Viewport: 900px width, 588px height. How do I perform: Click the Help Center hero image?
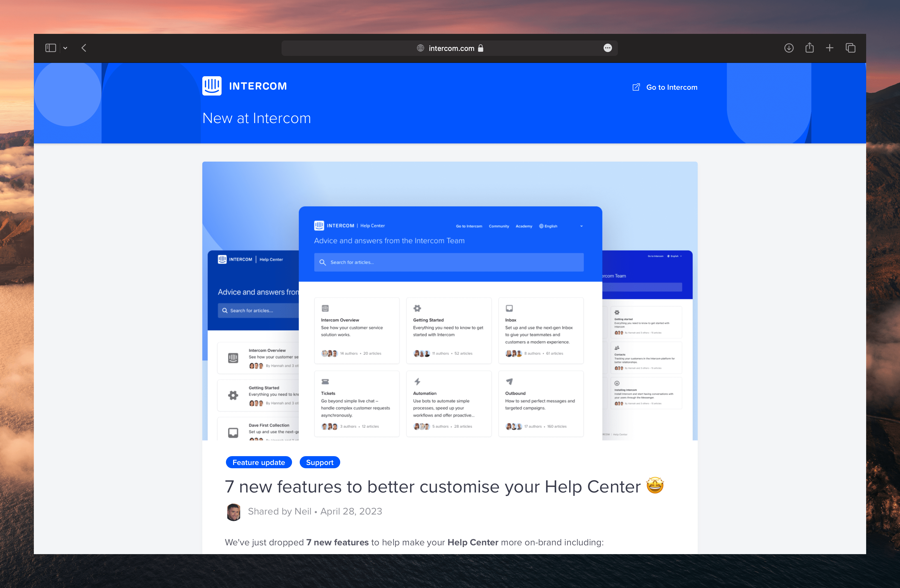tap(450, 301)
